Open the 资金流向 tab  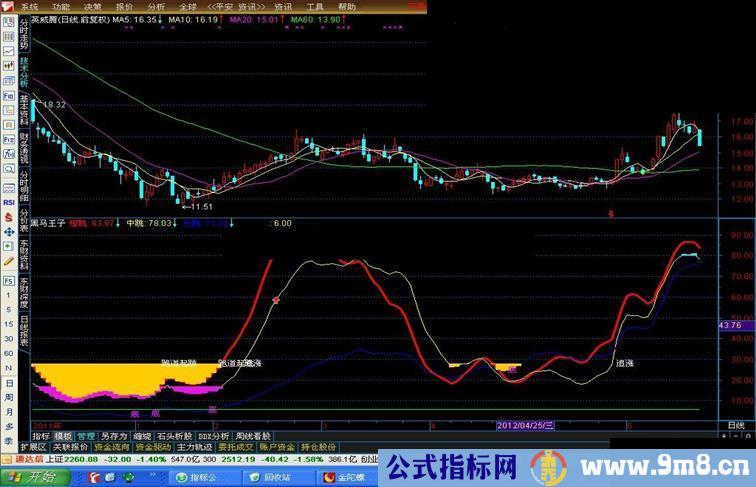(x=112, y=447)
